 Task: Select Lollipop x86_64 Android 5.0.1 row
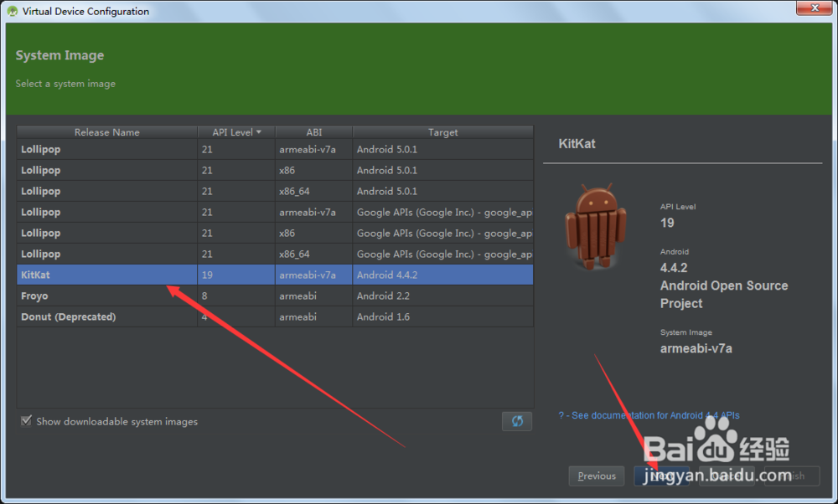tap(275, 191)
